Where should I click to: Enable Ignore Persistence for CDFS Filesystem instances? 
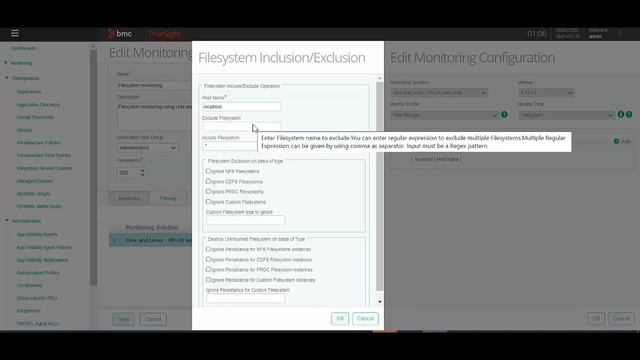tap(208, 259)
